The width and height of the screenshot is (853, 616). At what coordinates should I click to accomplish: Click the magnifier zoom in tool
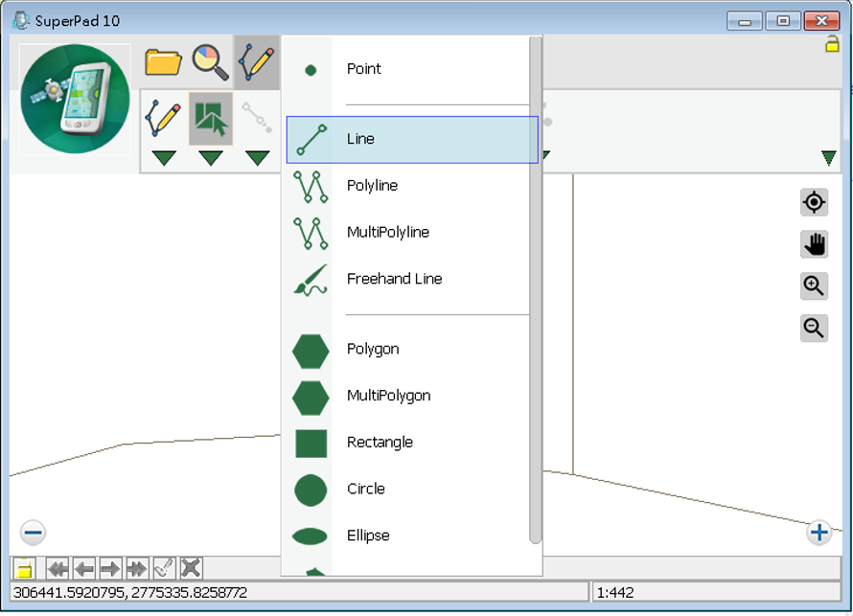(814, 285)
